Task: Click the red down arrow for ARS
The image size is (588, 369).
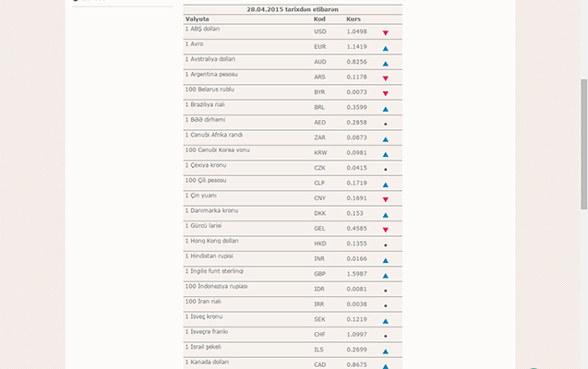Action: (385, 78)
